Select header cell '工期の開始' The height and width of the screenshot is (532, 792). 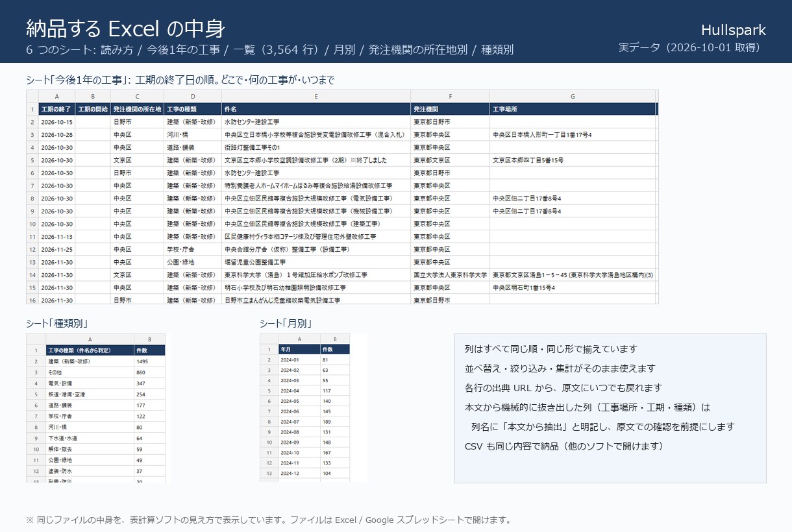click(x=93, y=109)
